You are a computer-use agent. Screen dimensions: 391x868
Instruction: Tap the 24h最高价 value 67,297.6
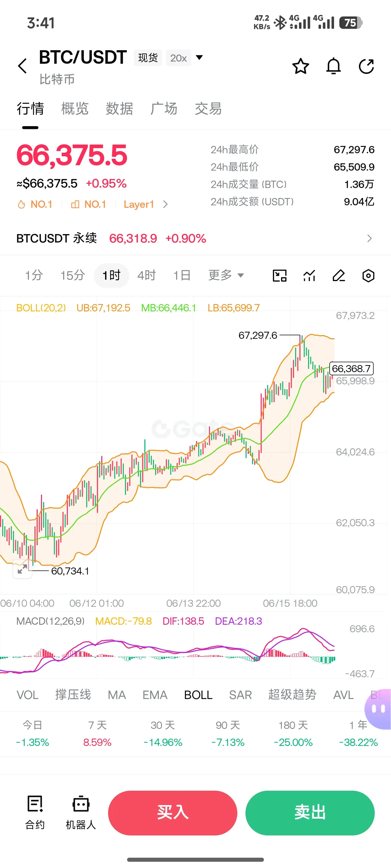pos(354,150)
